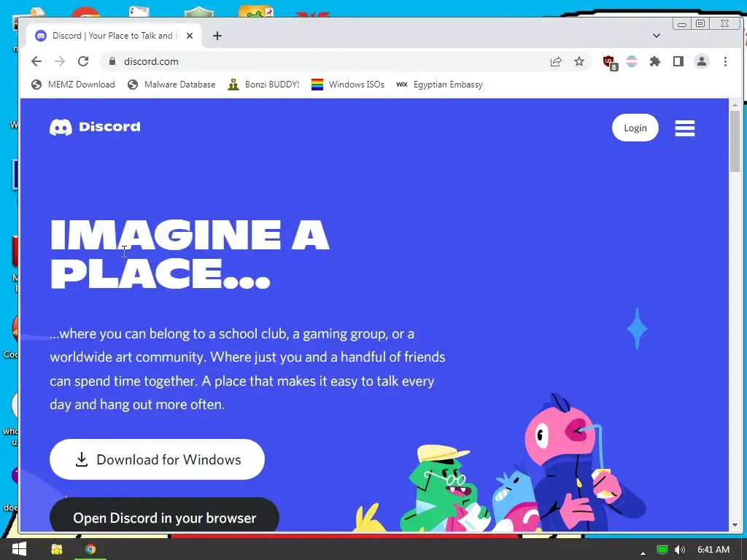Image resolution: width=747 pixels, height=560 pixels.
Task: Click the Discord logo on the page
Action: point(95,127)
